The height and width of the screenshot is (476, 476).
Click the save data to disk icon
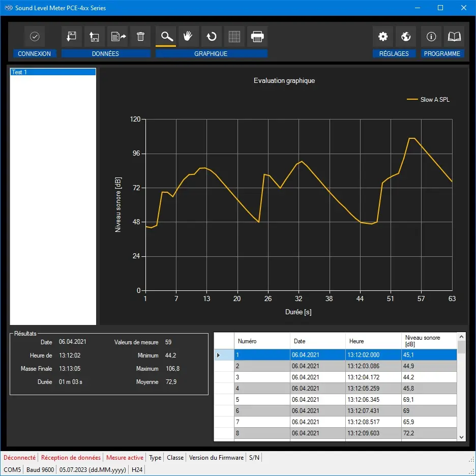95,37
